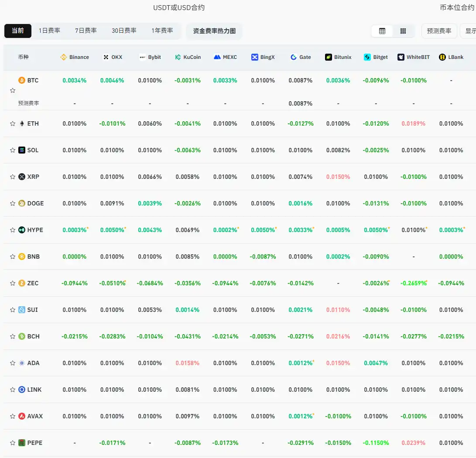Click ETH WhiteBIT rate 0.0189%
This screenshot has width=476, height=458.
coord(414,123)
